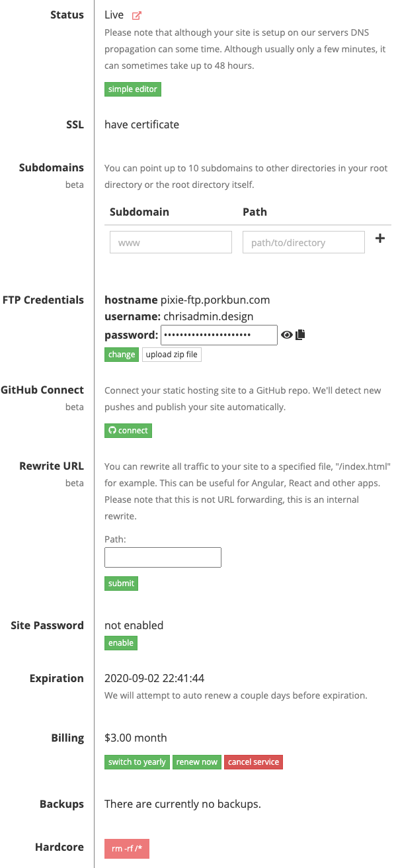The image size is (396, 868).
Task: Change the FTP password
Action: pos(121,354)
